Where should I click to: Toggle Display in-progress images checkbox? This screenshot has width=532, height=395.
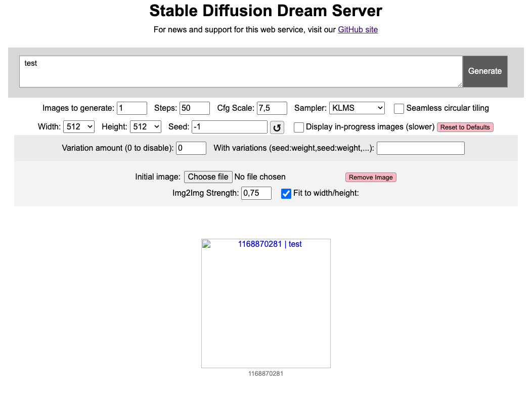(x=298, y=127)
